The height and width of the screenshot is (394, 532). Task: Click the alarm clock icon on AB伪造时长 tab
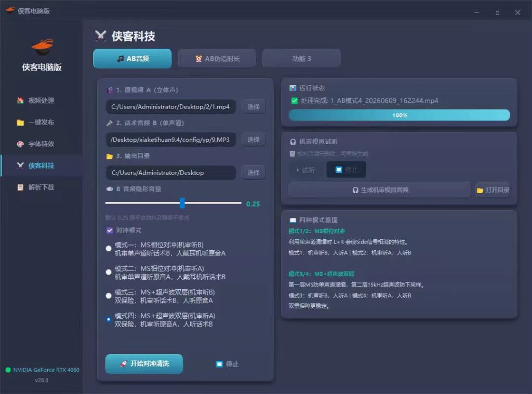coord(199,59)
